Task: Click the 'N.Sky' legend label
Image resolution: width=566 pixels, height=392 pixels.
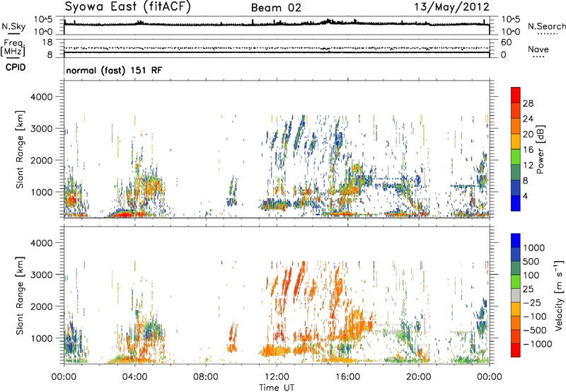Action: click(13, 26)
